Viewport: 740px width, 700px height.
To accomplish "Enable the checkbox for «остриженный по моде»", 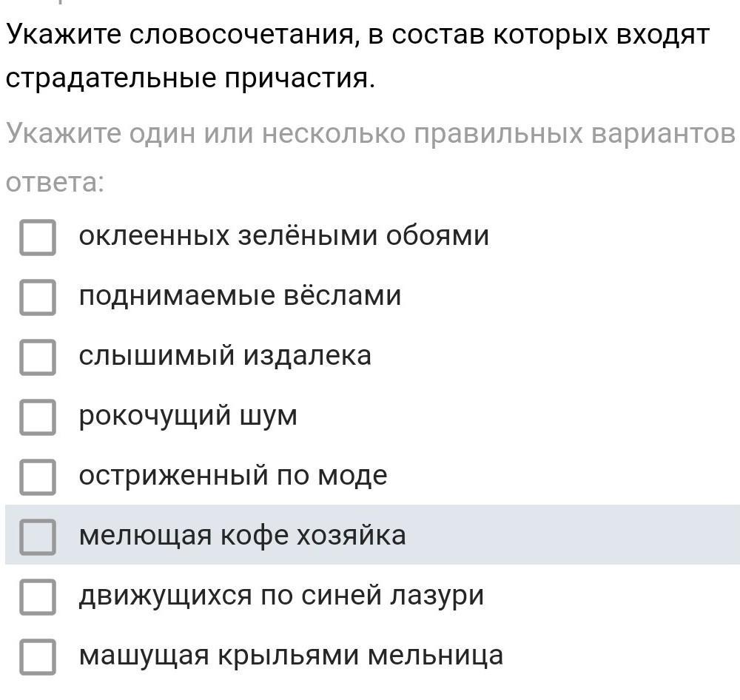I will [37, 476].
